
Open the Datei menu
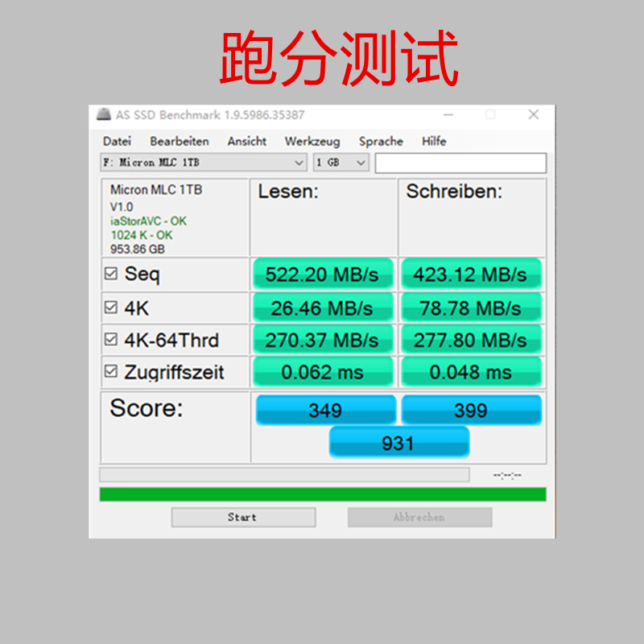pos(117,142)
